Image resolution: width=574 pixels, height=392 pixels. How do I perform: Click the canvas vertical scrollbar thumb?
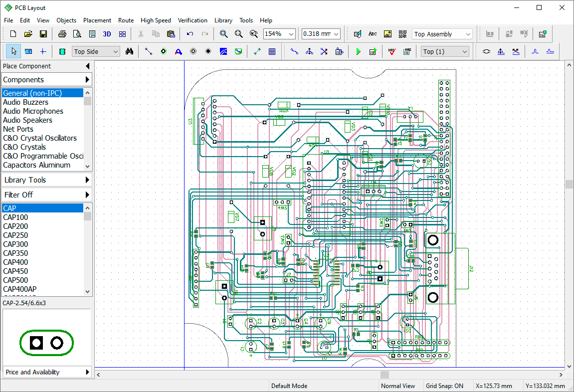click(x=569, y=184)
